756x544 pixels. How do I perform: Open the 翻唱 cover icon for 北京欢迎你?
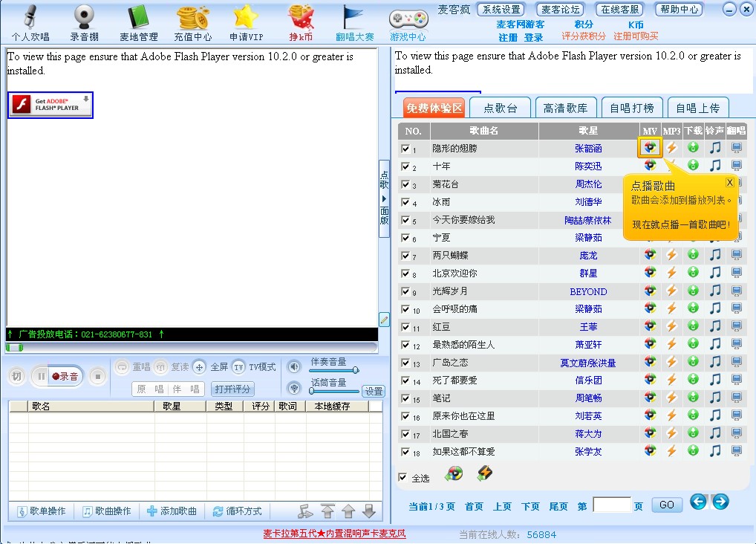(x=735, y=273)
